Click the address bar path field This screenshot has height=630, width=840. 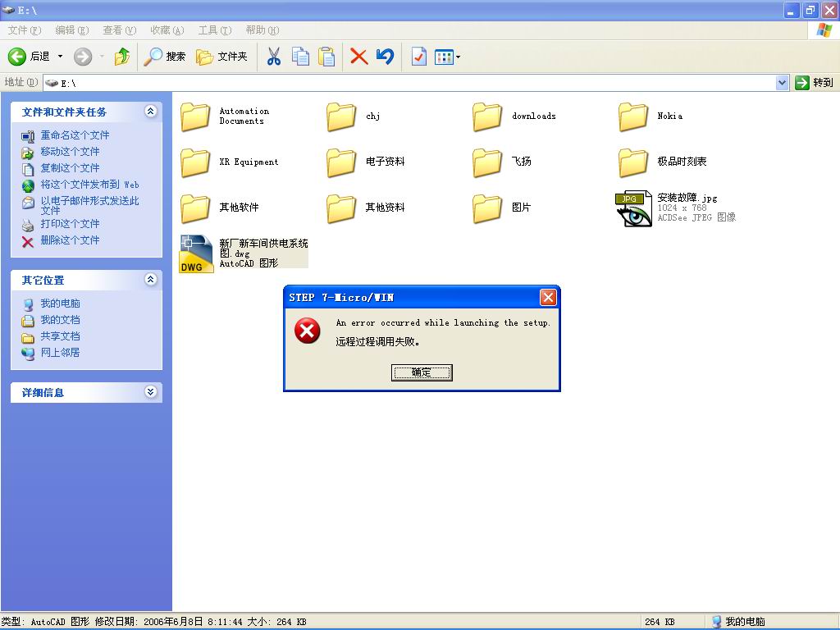tap(410, 83)
